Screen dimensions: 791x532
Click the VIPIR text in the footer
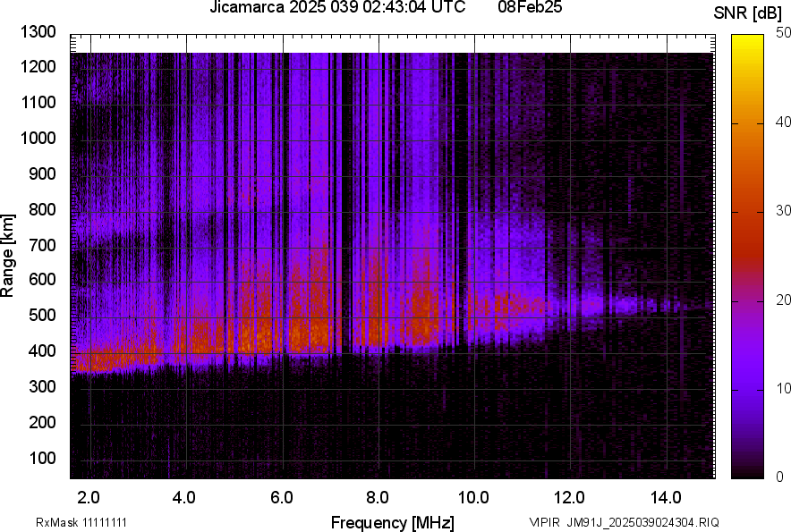pyautogui.click(x=544, y=522)
